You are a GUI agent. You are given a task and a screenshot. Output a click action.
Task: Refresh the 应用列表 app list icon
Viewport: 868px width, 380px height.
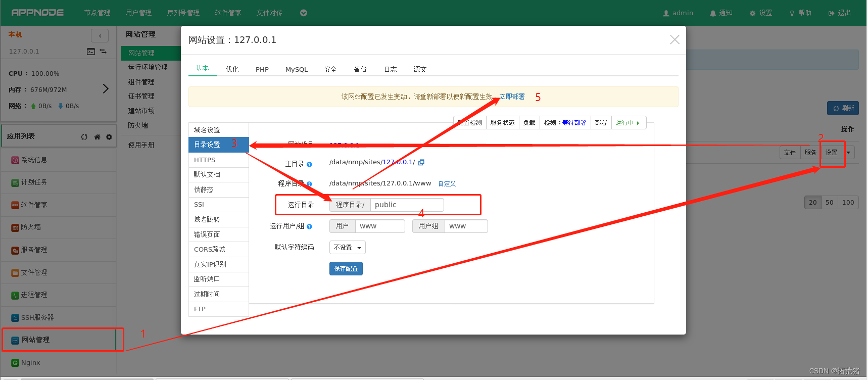(x=84, y=137)
